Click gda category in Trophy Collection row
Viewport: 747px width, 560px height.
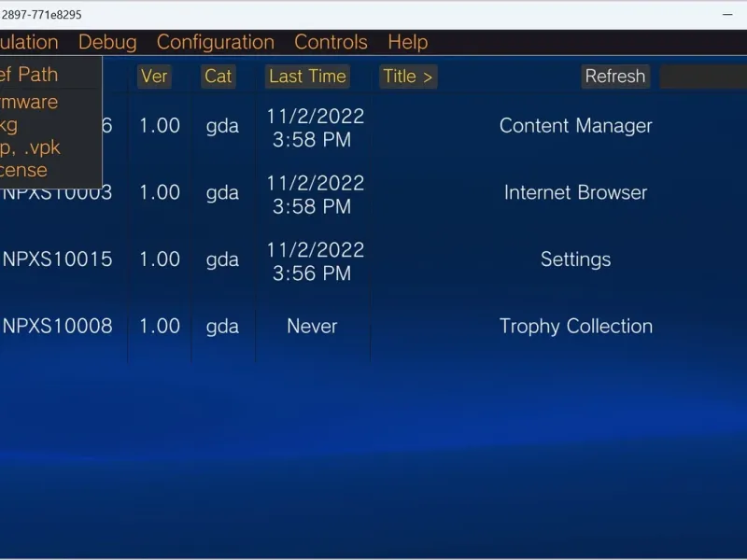pos(222,328)
